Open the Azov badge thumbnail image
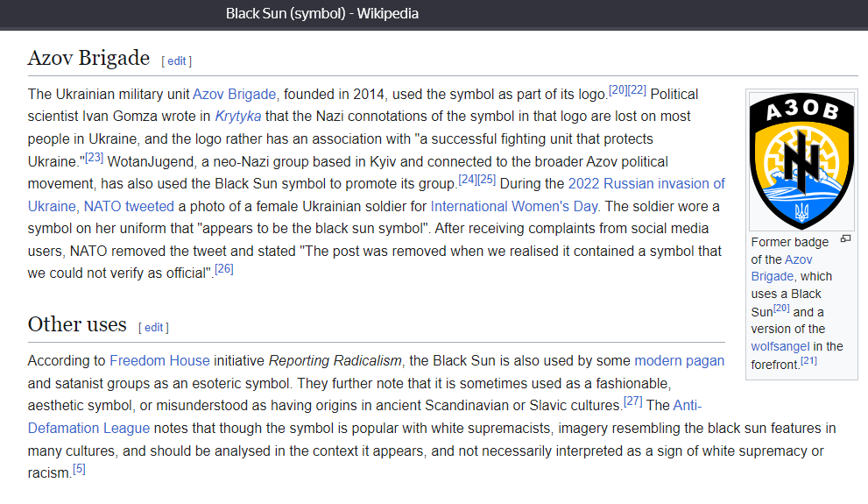The width and height of the screenshot is (868, 504). click(x=801, y=160)
